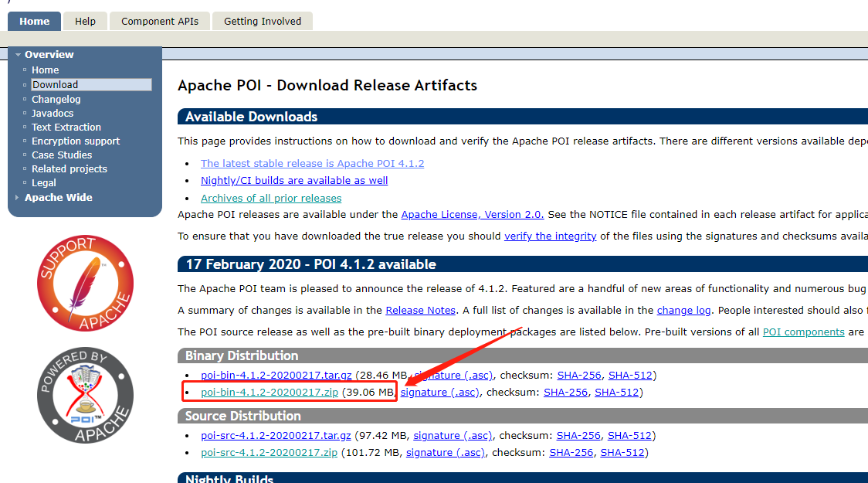The image size is (868, 483).
Task: Open Legal sidebar entry
Action: point(44,183)
